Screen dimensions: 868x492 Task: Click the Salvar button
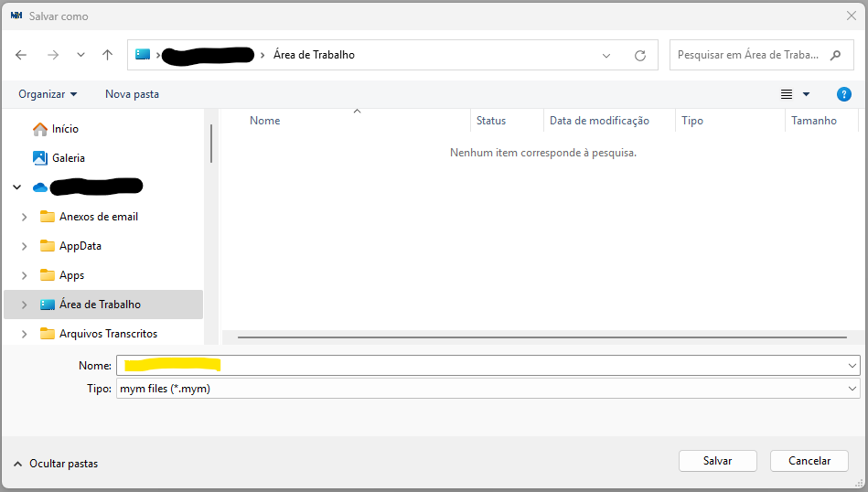point(717,461)
